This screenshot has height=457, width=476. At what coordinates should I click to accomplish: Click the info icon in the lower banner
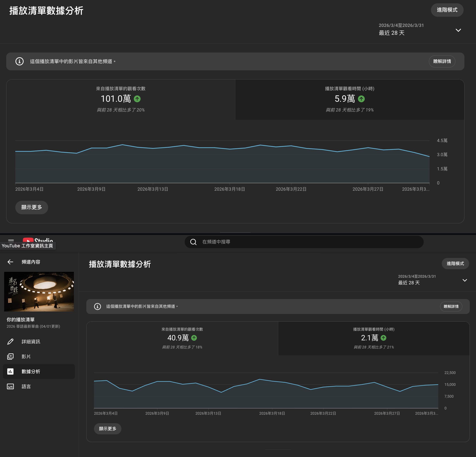97,306
